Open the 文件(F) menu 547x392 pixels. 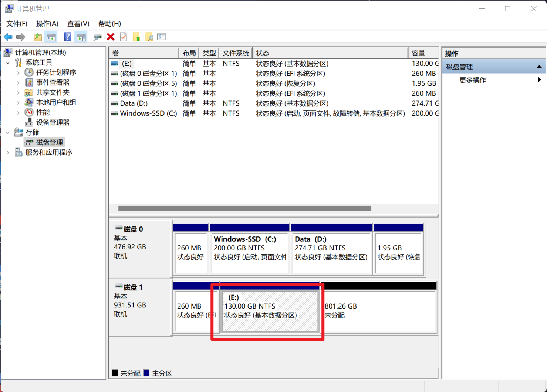(17, 24)
